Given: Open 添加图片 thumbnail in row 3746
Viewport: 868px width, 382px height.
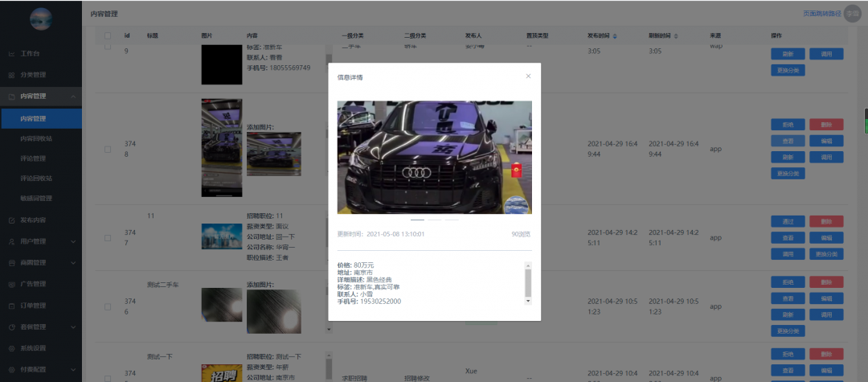Looking at the screenshot, I should click(x=273, y=311).
